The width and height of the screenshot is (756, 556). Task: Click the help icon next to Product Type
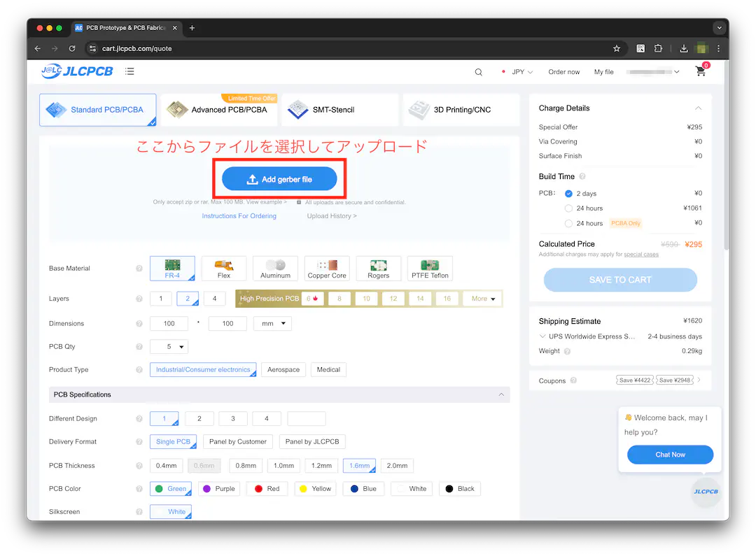tap(139, 369)
